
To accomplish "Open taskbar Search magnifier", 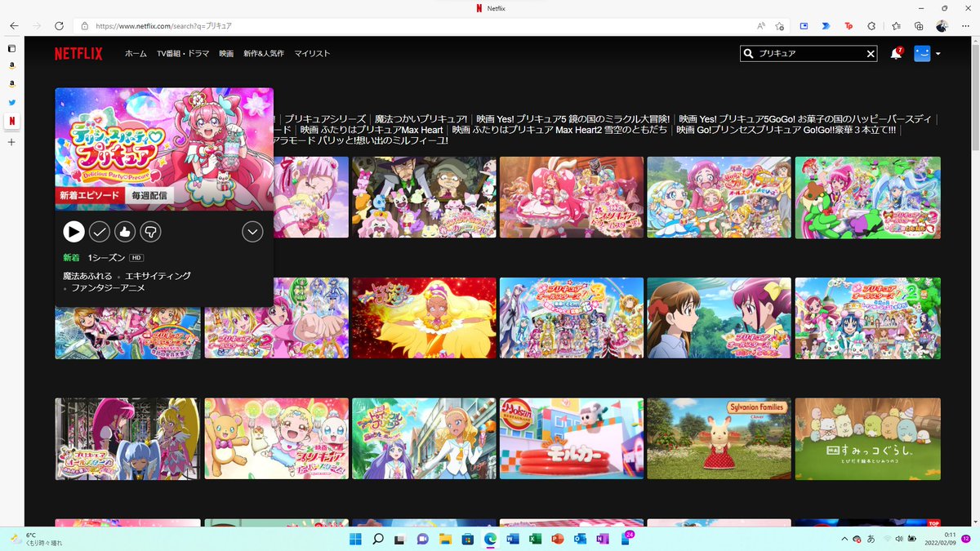I will [x=378, y=539].
